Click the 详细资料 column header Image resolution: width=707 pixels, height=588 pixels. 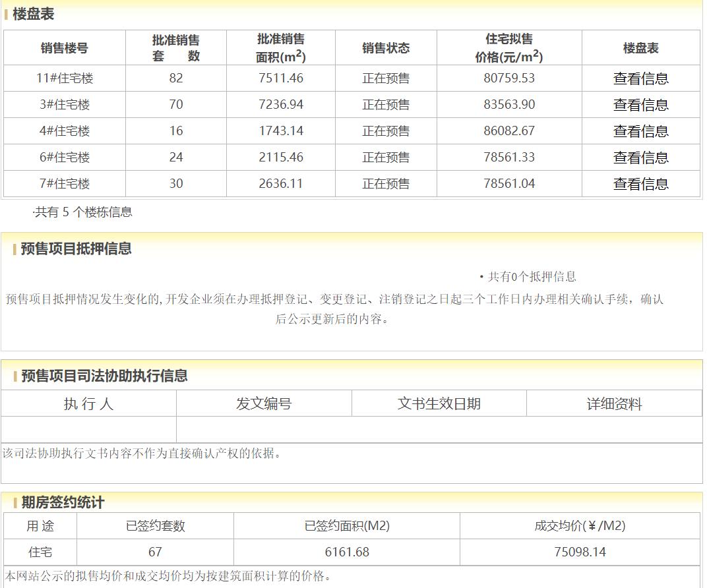[x=614, y=403]
